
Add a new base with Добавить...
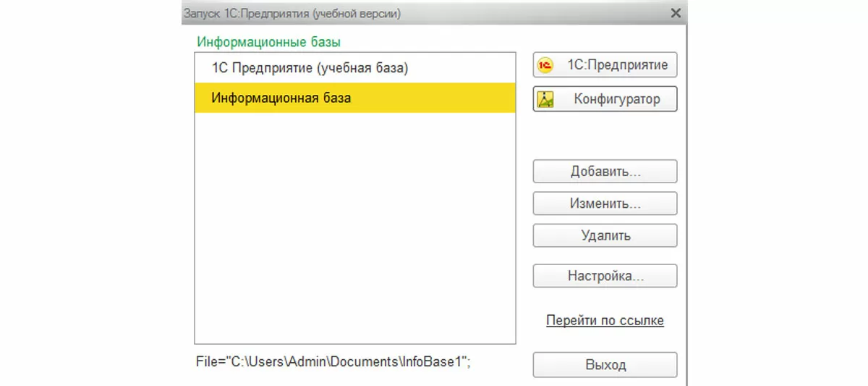coord(605,172)
